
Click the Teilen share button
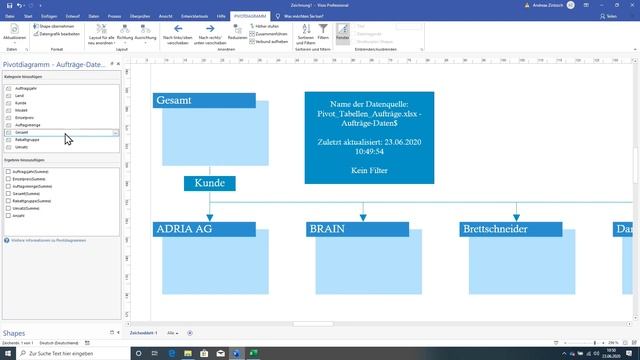(x=608, y=16)
